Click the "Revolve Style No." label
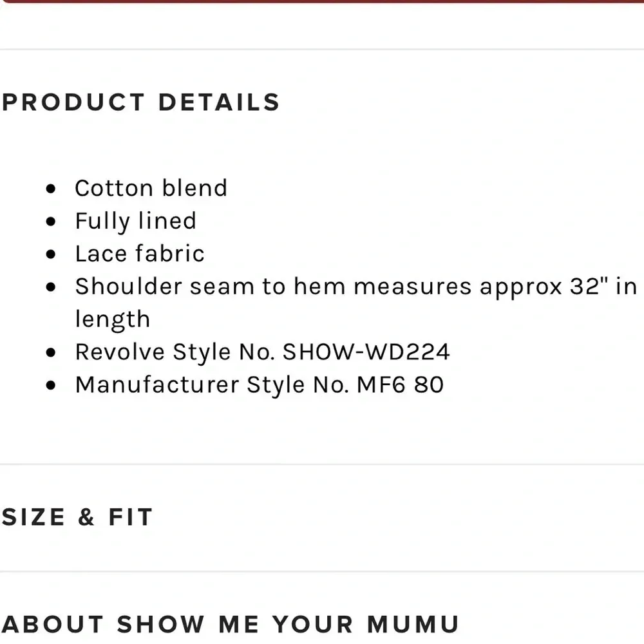644x644 pixels. (175, 352)
